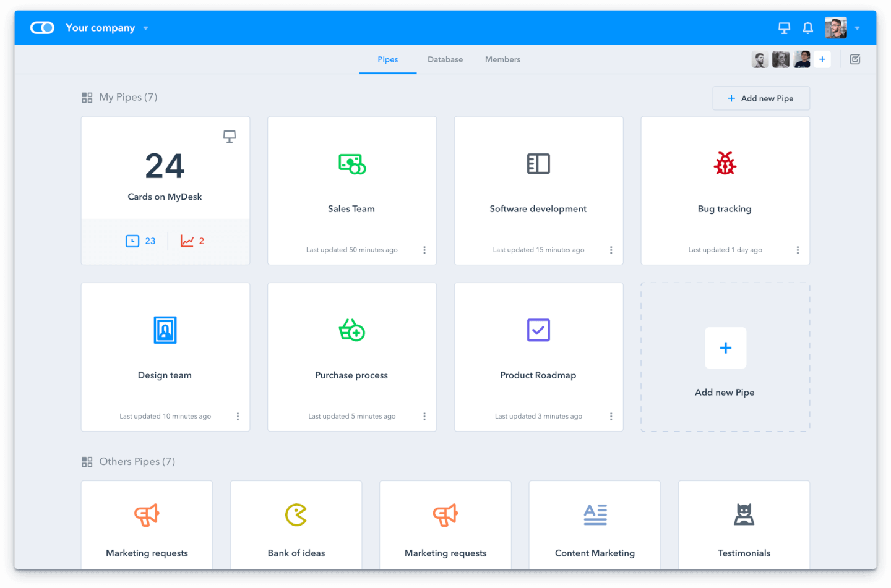The width and height of the screenshot is (891, 588).
Task: Switch to the Members tab
Action: point(502,59)
